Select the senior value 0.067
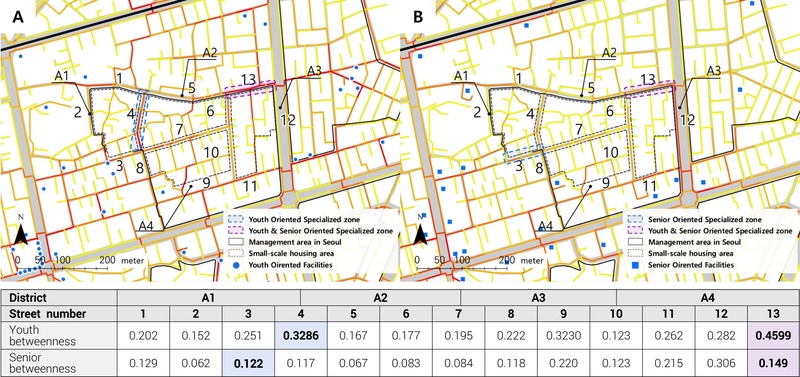Viewport: 800px width, 377px height. pyautogui.click(x=354, y=363)
